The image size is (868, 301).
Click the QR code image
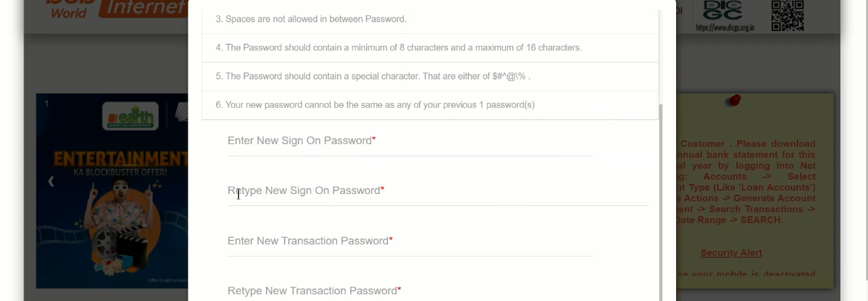point(787,15)
